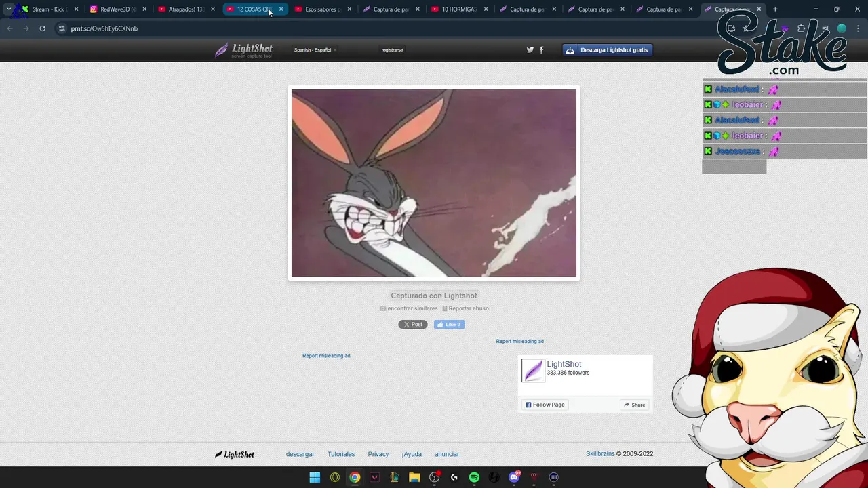Open site information icon in address bar
This screenshot has height=488, width=868.
(x=62, y=28)
